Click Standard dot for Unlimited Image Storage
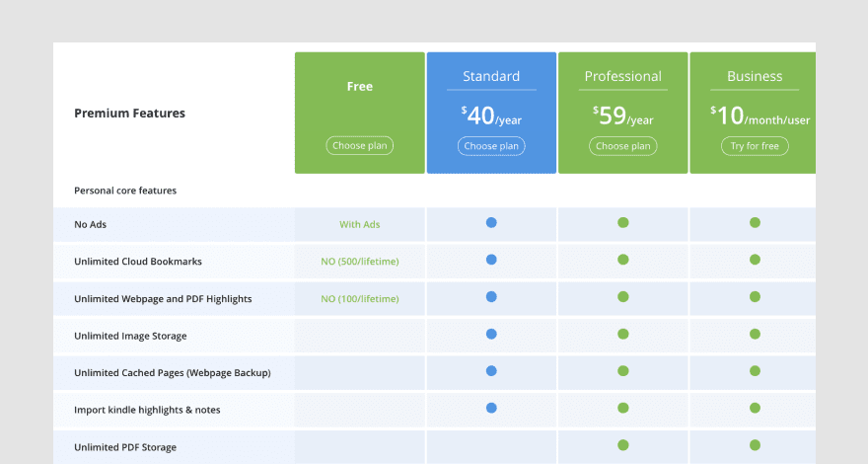 [x=491, y=335]
